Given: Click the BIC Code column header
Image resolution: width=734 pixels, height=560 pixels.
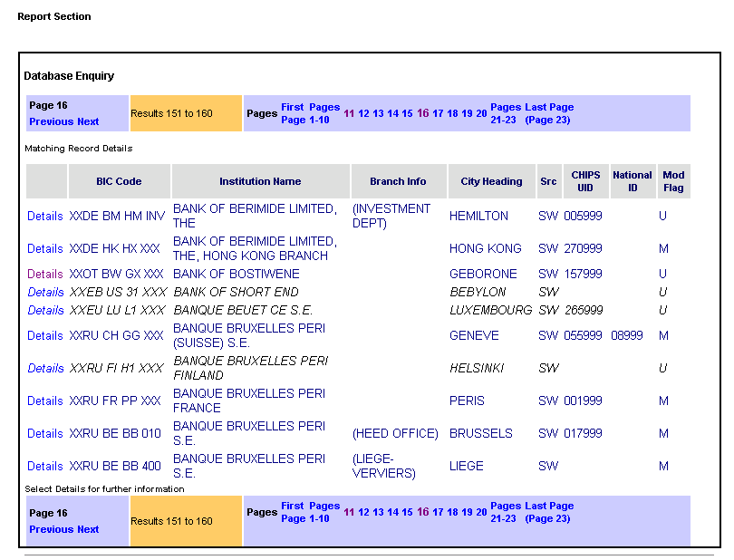Looking at the screenshot, I should click(x=119, y=181).
